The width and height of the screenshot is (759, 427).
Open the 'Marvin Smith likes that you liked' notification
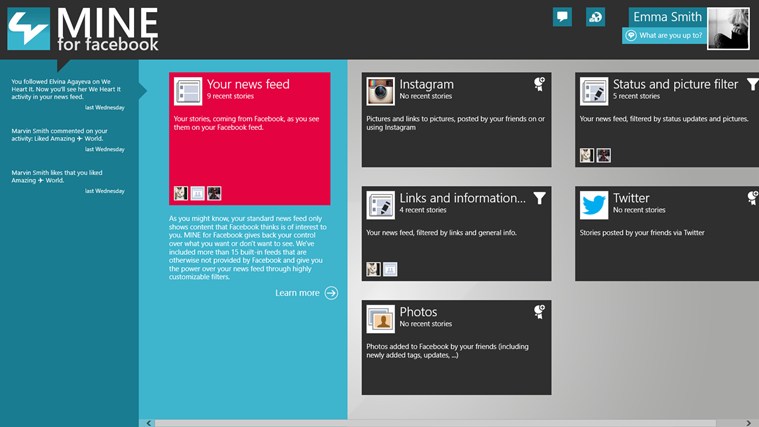[x=68, y=181]
